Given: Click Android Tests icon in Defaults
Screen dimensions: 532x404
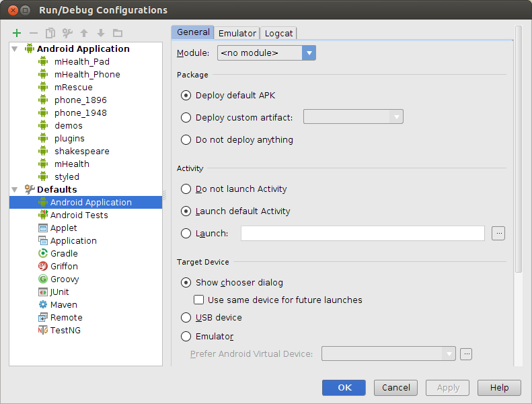Looking at the screenshot, I should click(43, 215).
